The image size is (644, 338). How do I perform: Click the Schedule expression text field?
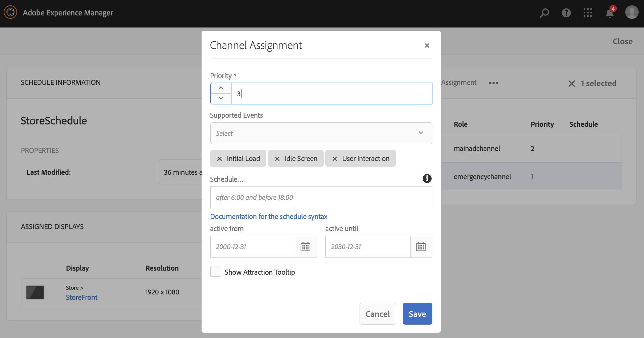point(321,198)
